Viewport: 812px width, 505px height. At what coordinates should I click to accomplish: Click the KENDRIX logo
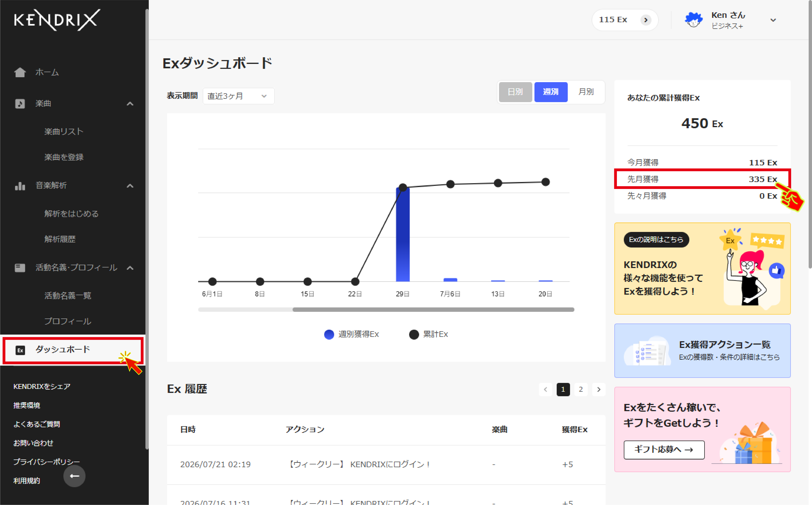pos(57,20)
